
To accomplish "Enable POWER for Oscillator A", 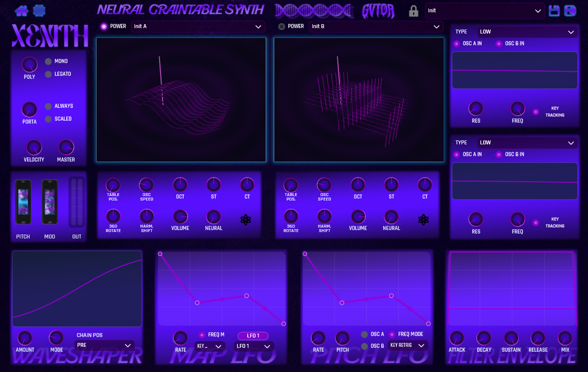I will click(x=103, y=27).
